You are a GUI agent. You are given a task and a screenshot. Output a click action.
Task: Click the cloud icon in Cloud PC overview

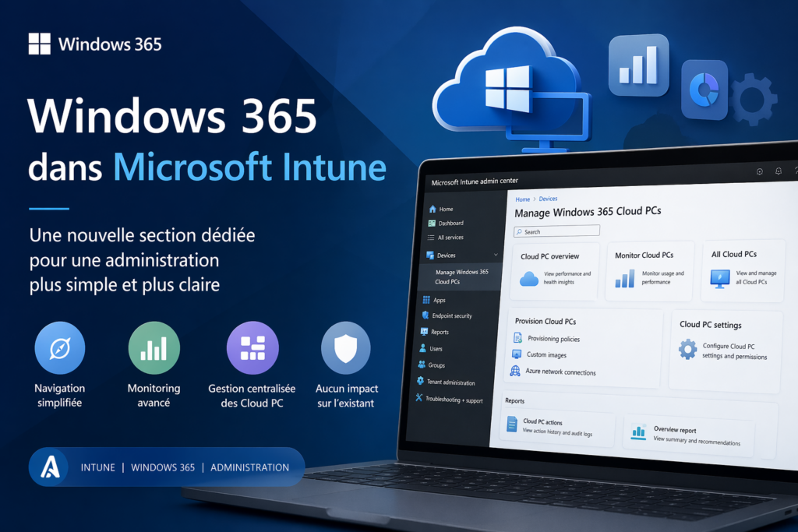coord(529,279)
